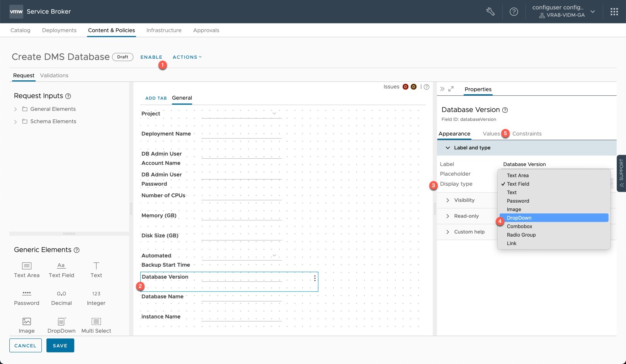The width and height of the screenshot is (626, 364).
Task: Collapse the Properties panel with double-arrow icon
Action: [442, 89]
